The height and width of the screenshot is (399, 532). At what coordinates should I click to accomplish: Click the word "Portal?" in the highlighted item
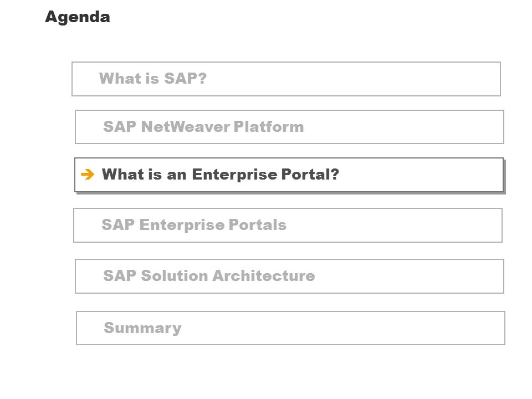310,175
